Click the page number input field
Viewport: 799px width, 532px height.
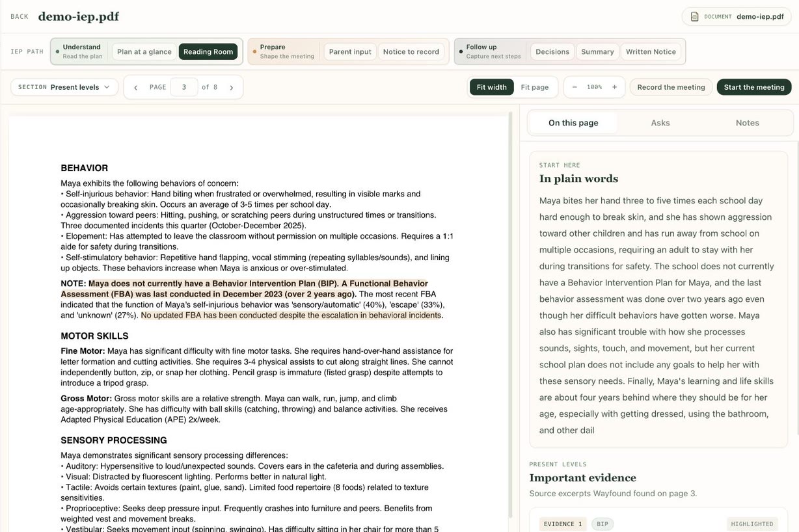tap(184, 87)
